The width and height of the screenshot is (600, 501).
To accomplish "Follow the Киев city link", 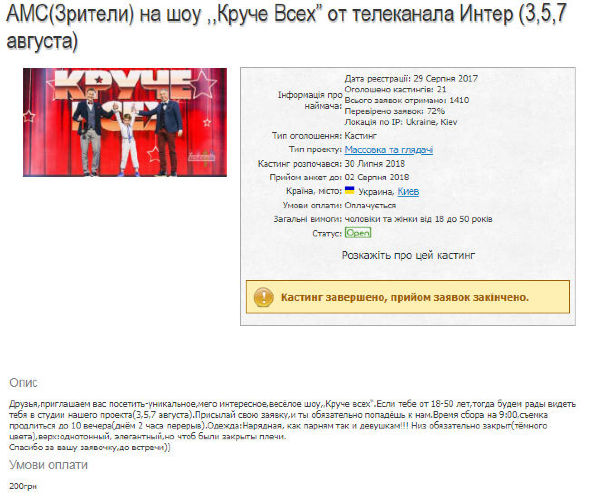I will [408, 191].
